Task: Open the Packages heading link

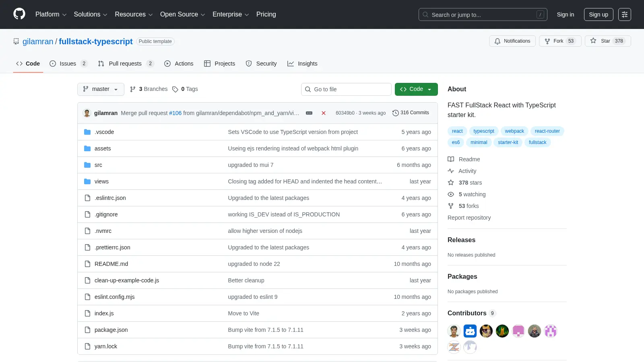Action: point(462,277)
